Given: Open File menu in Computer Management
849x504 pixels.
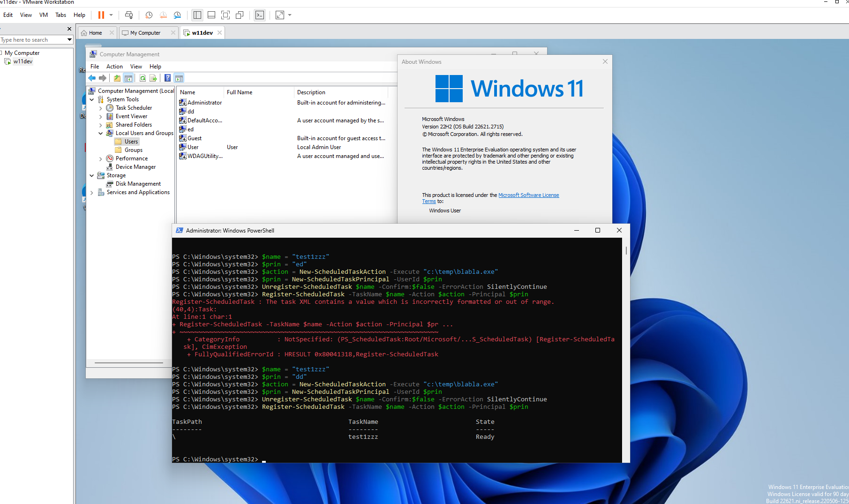Looking at the screenshot, I should [x=95, y=67].
